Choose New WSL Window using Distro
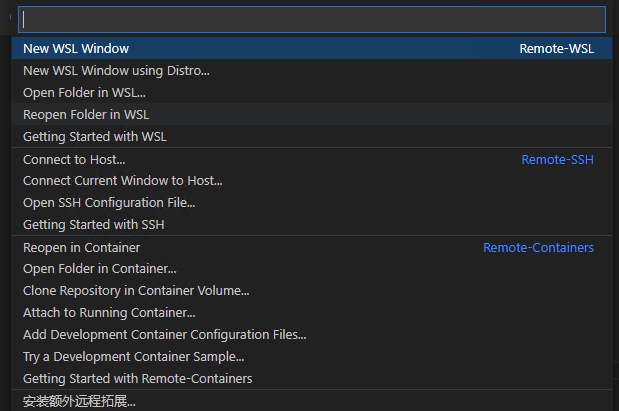 116,70
